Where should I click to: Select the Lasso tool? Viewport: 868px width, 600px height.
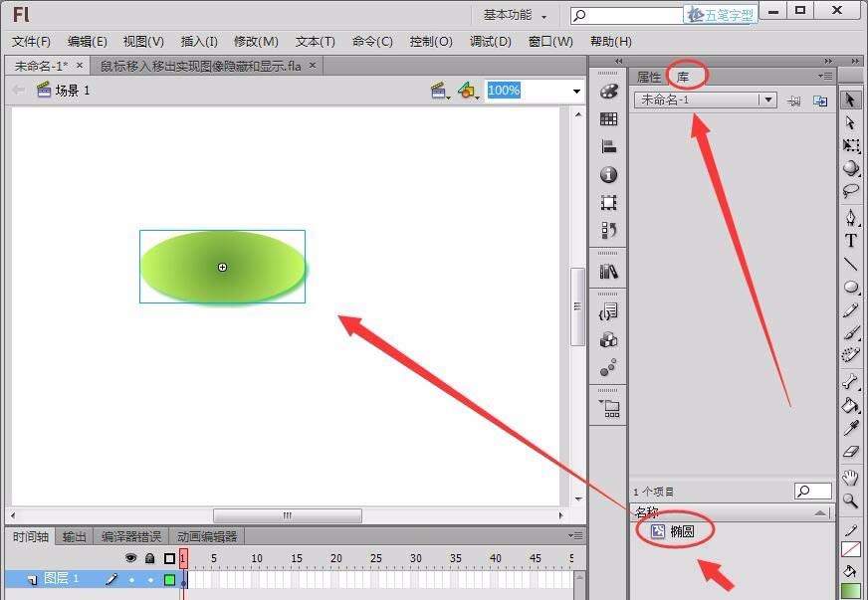[x=851, y=191]
